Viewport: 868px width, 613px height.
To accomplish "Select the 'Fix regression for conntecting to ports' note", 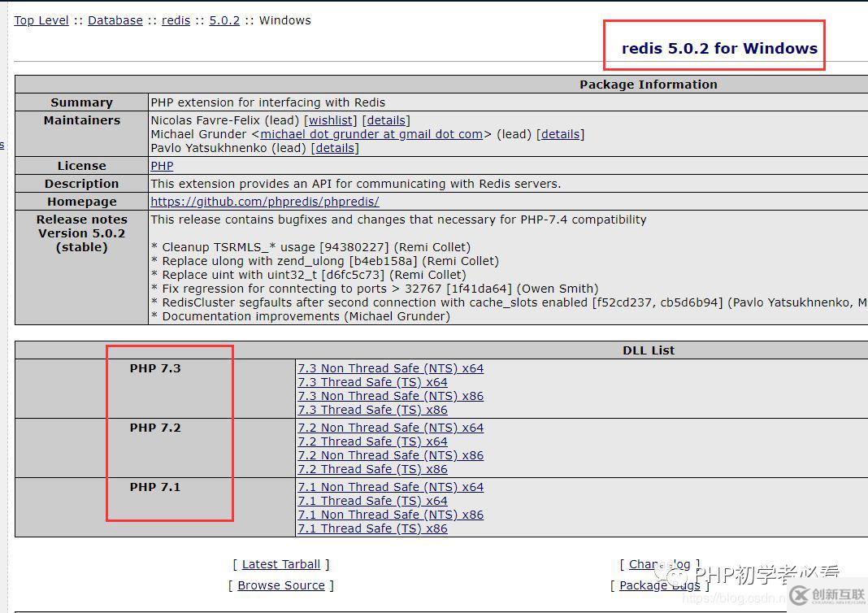I will [375, 289].
